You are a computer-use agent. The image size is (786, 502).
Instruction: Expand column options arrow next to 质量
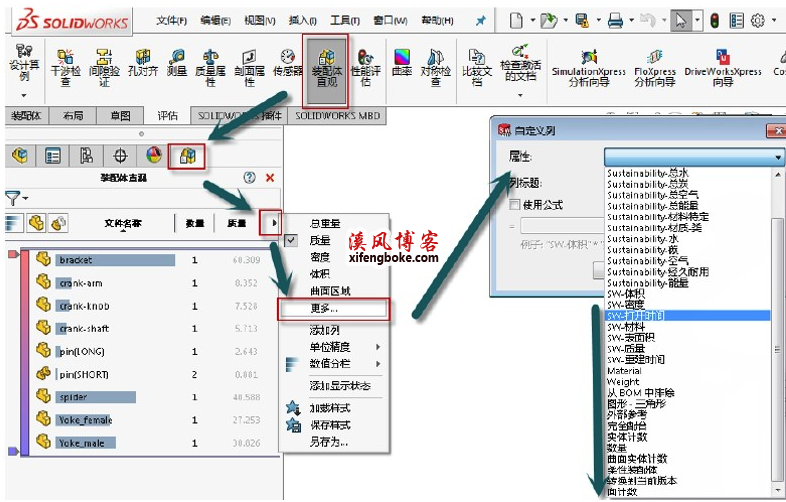[273, 223]
